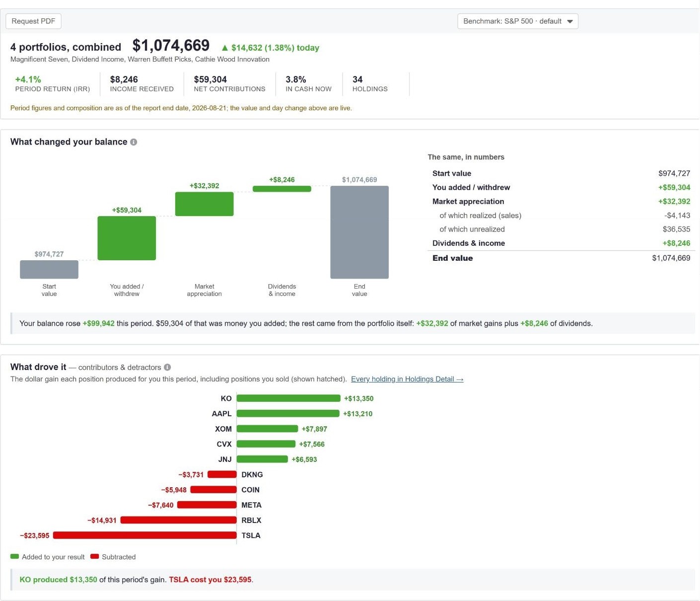
Task: Click Market appreciation table row label
Action: point(468,201)
